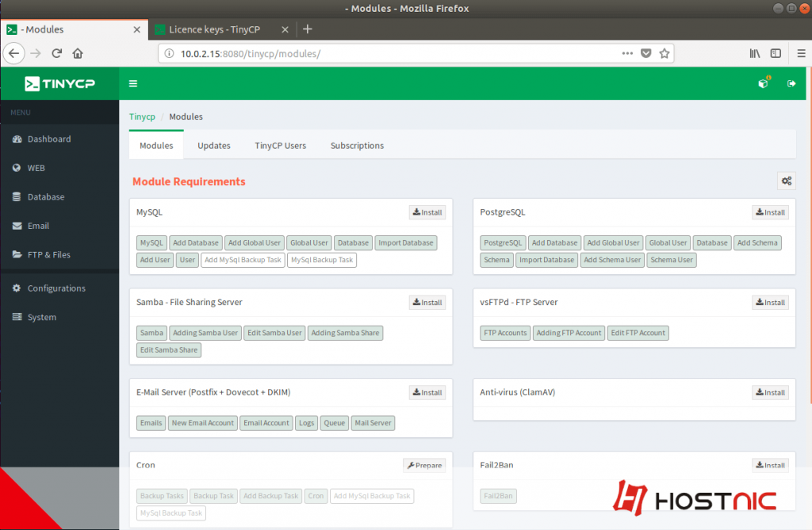The image size is (812, 530).
Task: Click the Add Schema User tag
Action: 612,260
